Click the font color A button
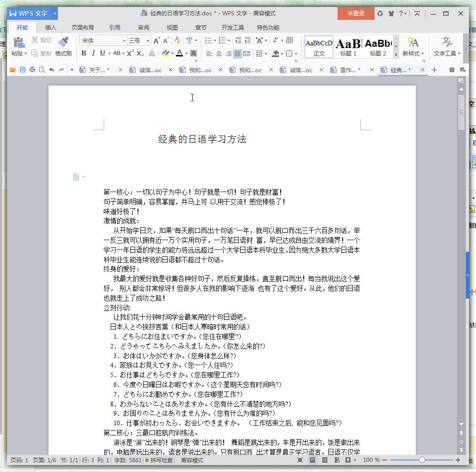This screenshot has width=476, height=472. click(x=180, y=53)
